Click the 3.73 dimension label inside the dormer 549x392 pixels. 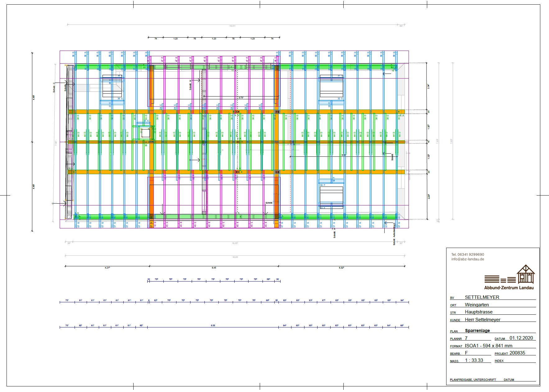click(x=241, y=98)
